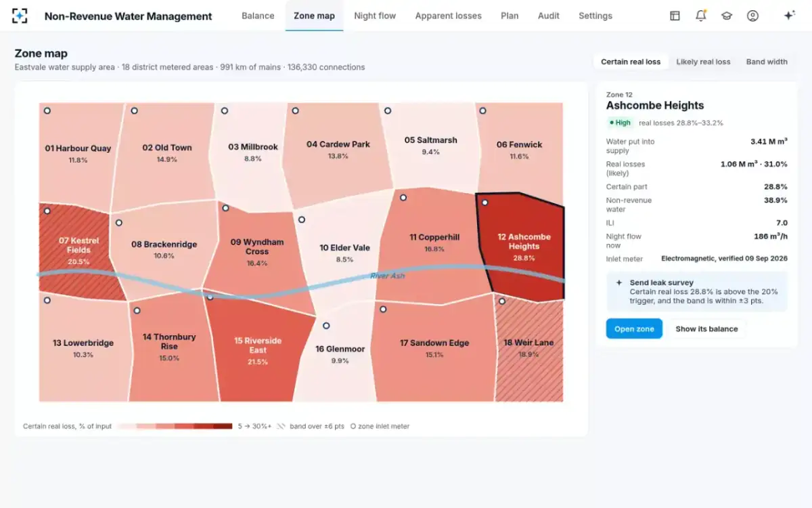This screenshot has width=812, height=508.
Task: Select zone 18 Weir Lane on map
Action: (528, 347)
